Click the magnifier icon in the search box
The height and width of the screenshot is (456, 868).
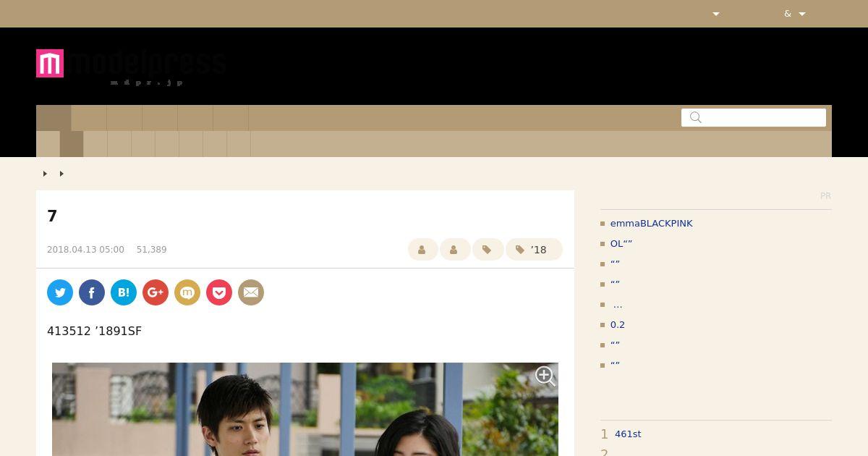[x=696, y=117]
